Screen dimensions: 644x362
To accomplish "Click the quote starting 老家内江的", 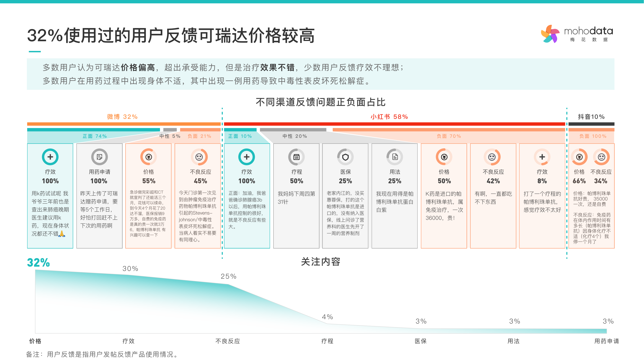I will click(x=345, y=213).
